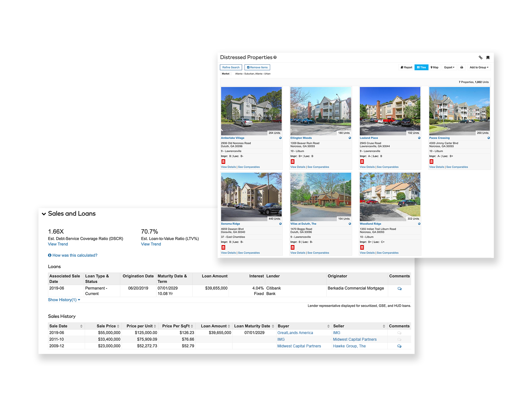532x413 pixels.
Task: Click the globe icon beside Ellington Woods
Action: point(350,138)
